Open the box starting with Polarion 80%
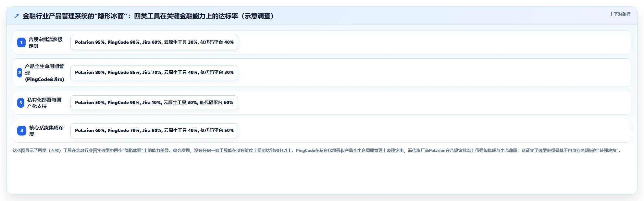Viewport: 644px width, 201px height. [x=154, y=73]
